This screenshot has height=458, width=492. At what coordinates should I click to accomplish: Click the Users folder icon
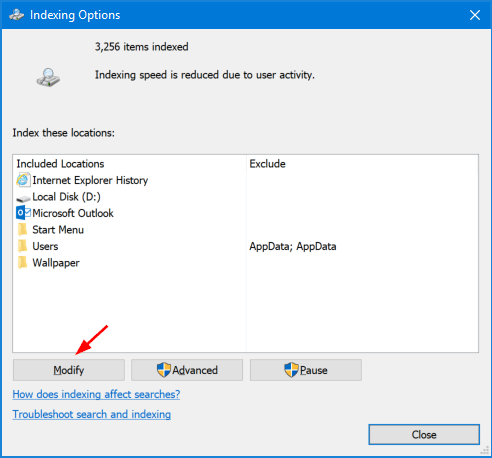point(22,246)
